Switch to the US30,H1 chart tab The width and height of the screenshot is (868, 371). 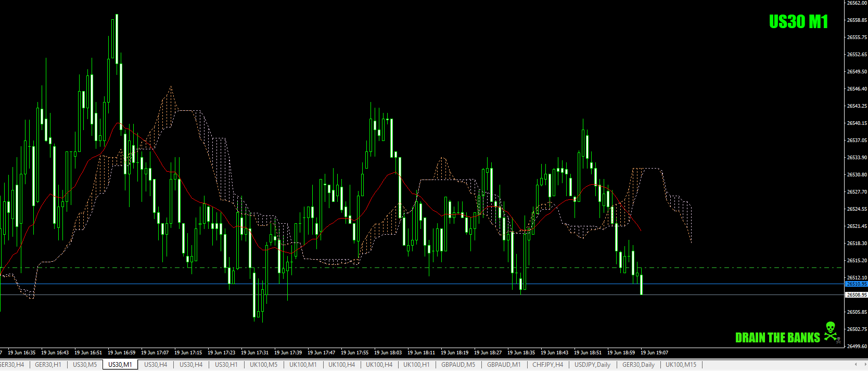pyautogui.click(x=226, y=365)
